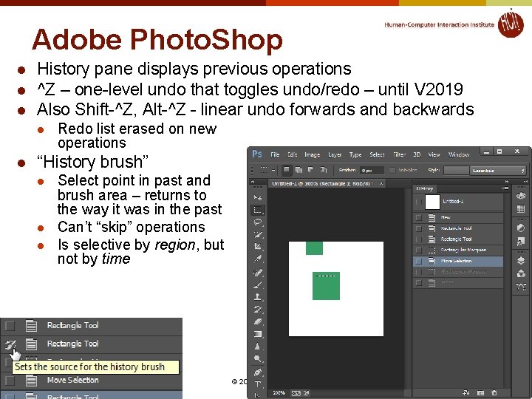Image resolution: width=532 pixels, height=399 pixels.
Task: Select the Lasso tool
Action: tap(258, 222)
